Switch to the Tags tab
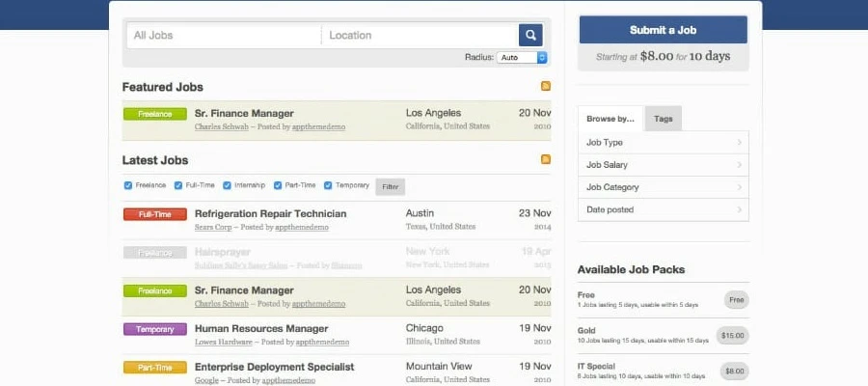Screen dimensions: 868x386 pos(664,119)
